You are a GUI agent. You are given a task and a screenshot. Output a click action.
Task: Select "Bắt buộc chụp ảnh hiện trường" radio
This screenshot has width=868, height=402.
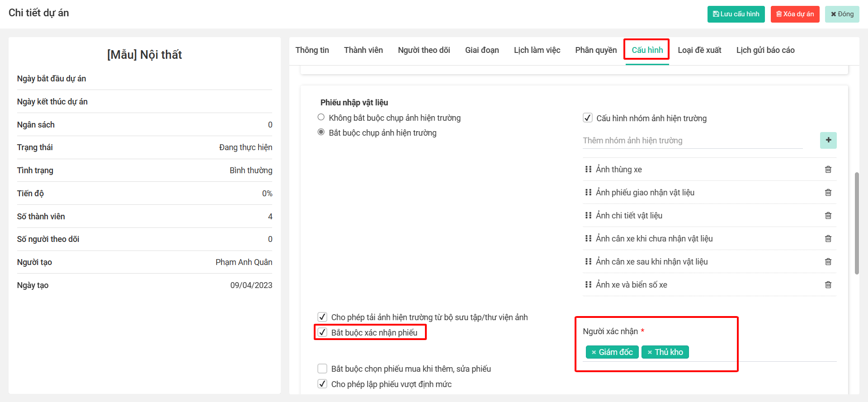[321, 132]
